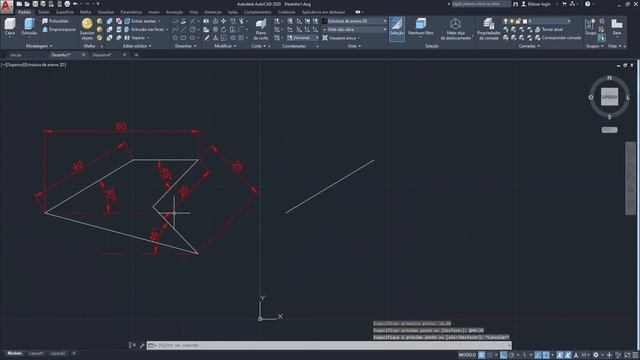Toggle the grid display in status bar
The height and width of the screenshot is (360, 640).
482,355
